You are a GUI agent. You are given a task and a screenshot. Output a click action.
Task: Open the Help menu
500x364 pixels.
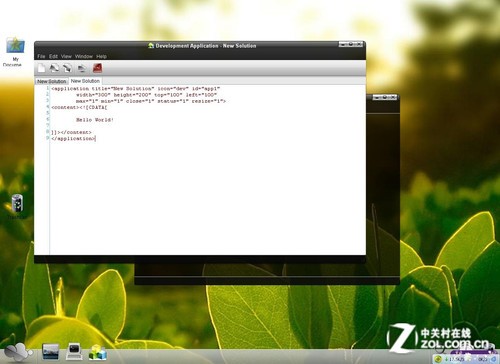coord(101,56)
